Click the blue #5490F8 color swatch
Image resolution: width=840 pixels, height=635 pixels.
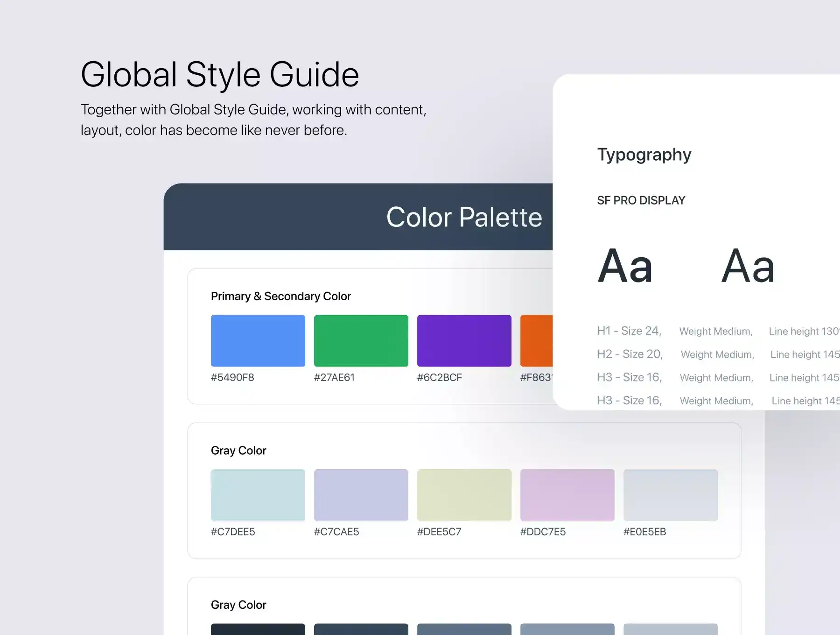click(258, 340)
